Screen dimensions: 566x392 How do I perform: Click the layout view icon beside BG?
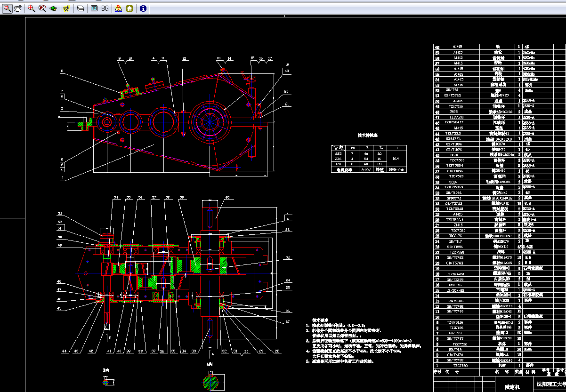[x=94, y=8]
